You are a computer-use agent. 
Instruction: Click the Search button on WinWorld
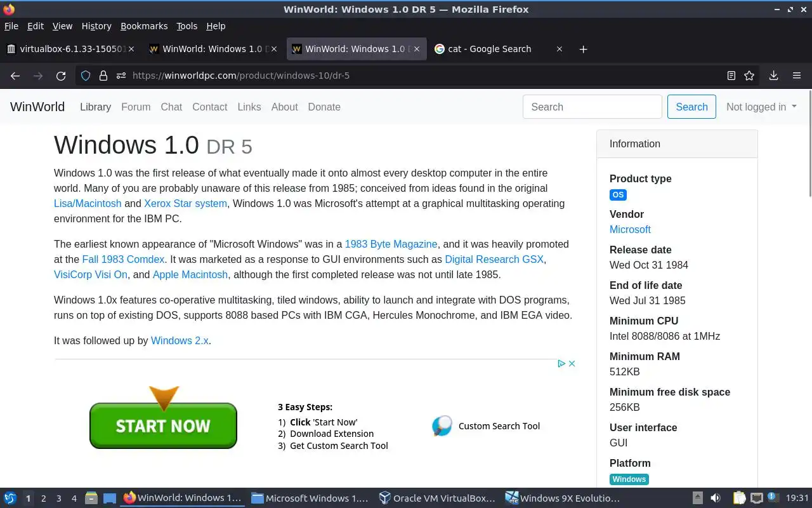point(691,107)
